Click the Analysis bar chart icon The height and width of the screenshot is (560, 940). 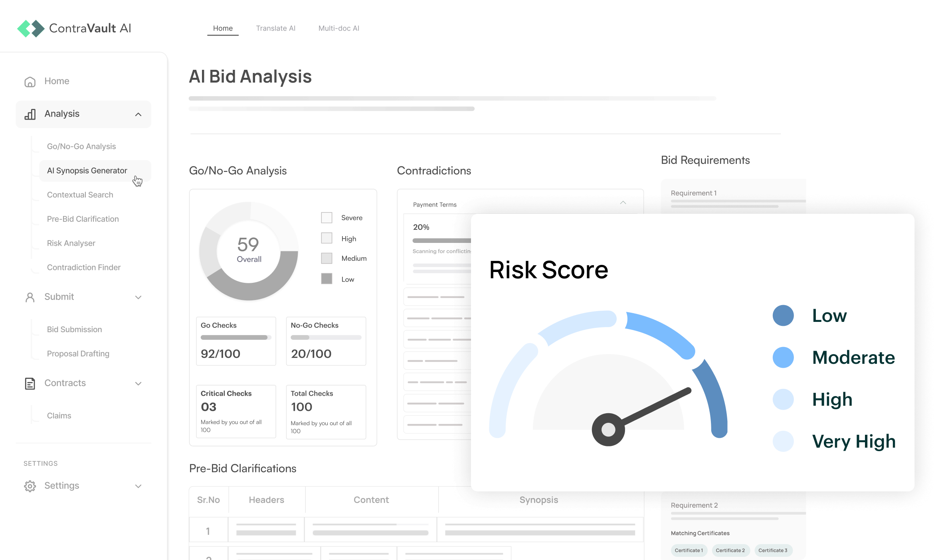[30, 114]
